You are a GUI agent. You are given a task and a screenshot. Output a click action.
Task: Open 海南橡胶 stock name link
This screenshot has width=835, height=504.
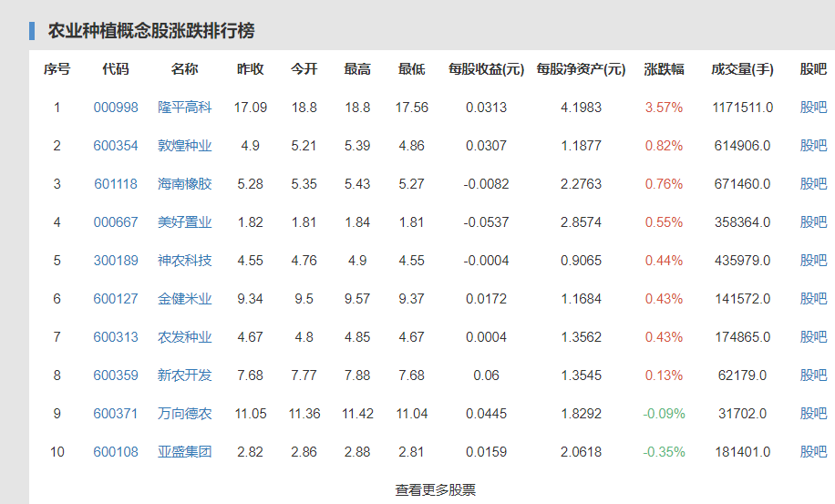click(185, 184)
